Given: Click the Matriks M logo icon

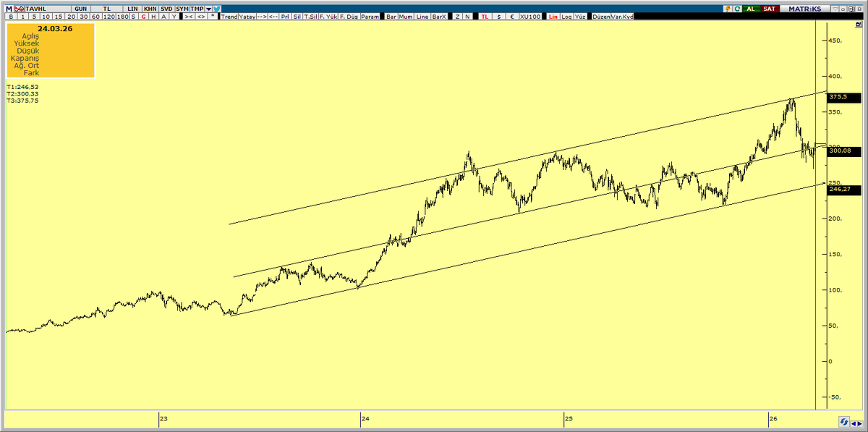Looking at the screenshot, I should tap(9, 9).
